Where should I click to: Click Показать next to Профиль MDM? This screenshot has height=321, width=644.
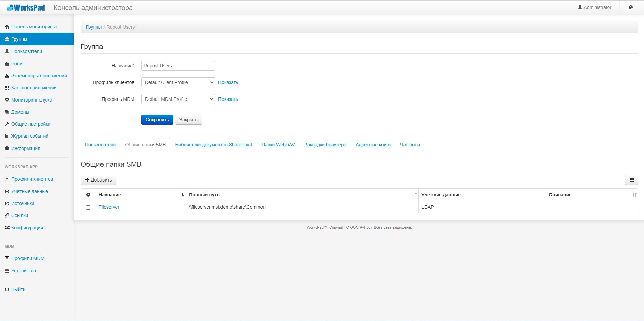[x=228, y=99]
